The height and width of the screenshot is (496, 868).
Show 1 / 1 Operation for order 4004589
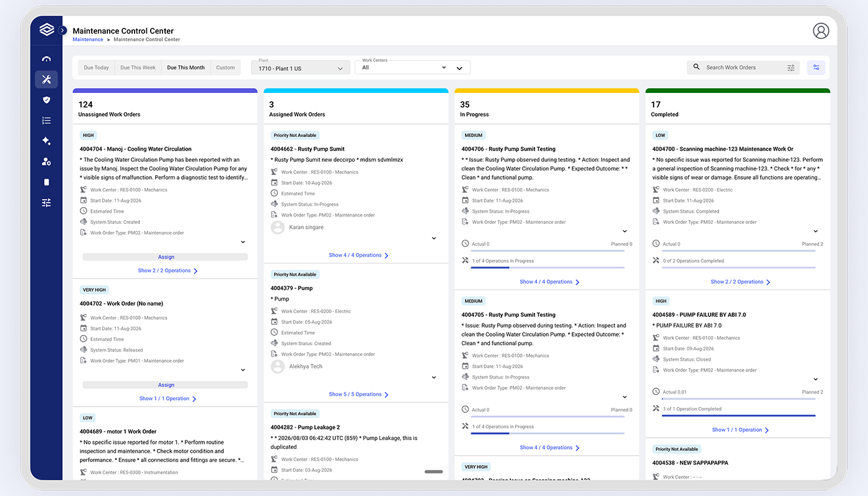741,430
